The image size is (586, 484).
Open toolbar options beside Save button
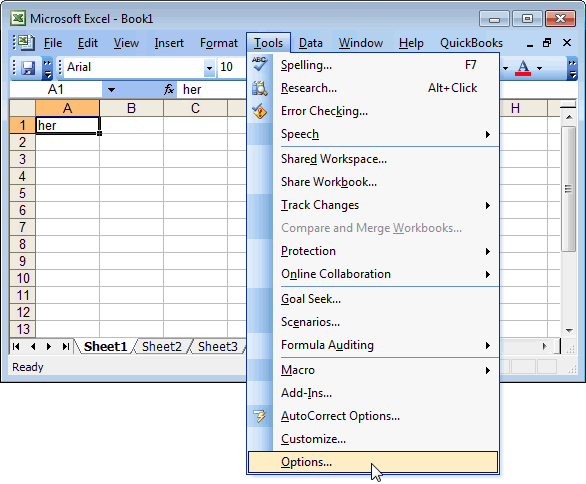click(x=47, y=68)
